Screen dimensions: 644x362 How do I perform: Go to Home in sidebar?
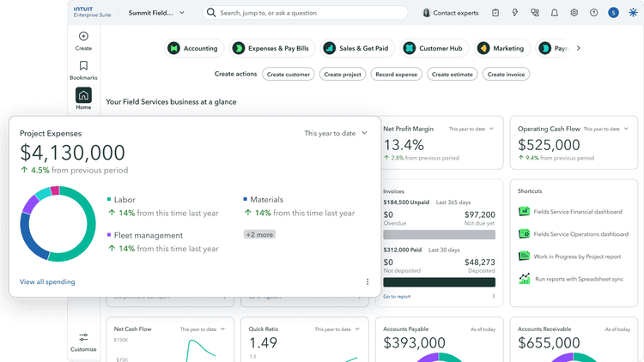(x=83, y=99)
